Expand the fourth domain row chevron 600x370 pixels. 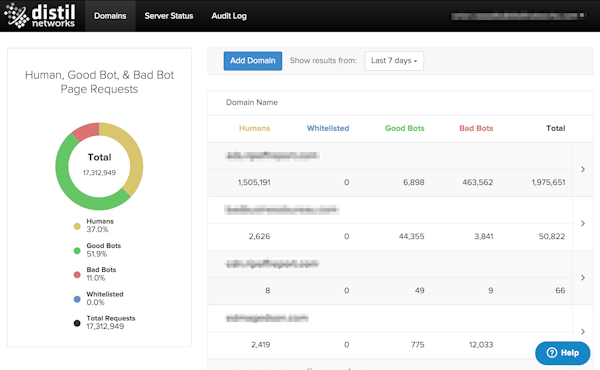coord(583,331)
